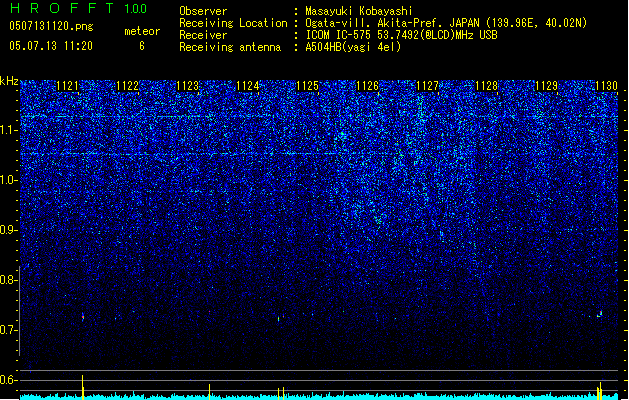
Task: Click the meteor echo spot just after 1121
Action: 83,317
